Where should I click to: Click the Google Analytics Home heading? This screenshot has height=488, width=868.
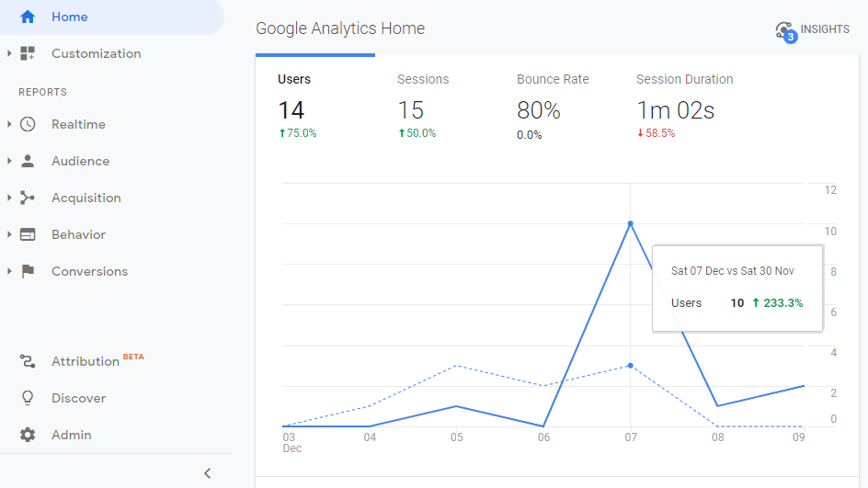coord(340,28)
